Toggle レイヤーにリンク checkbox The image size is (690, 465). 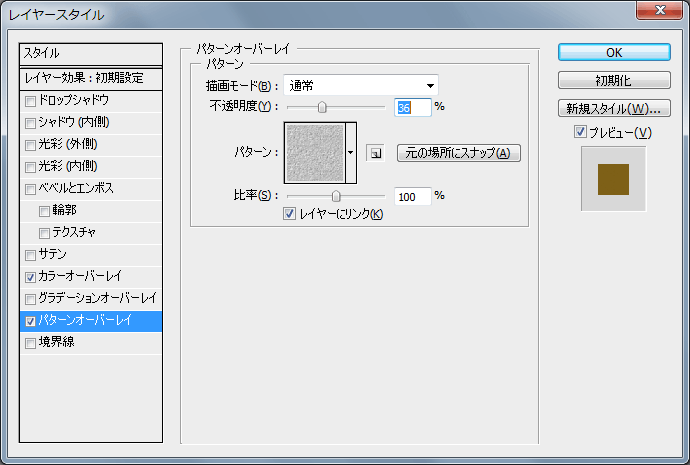[x=289, y=214]
